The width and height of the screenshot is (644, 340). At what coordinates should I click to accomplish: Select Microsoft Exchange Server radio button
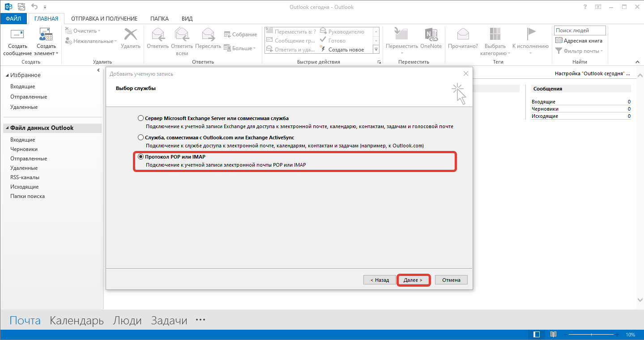pos(141,118)
